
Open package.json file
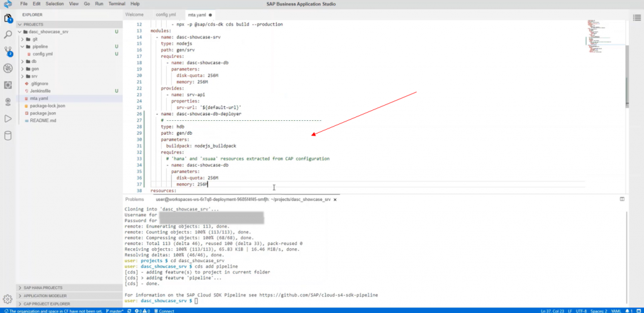click(69, 113)
